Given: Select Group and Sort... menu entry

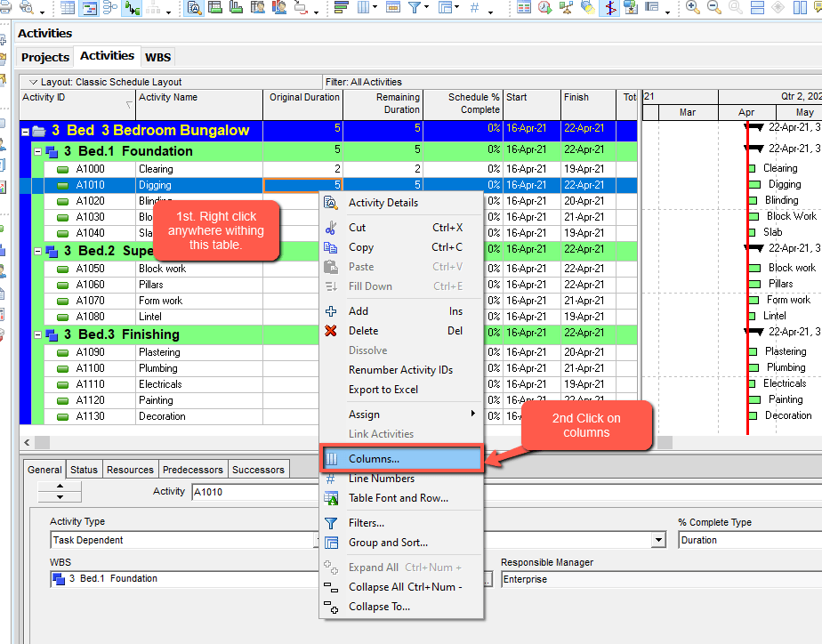Looking at the screenshot, I should pos(388,543).
